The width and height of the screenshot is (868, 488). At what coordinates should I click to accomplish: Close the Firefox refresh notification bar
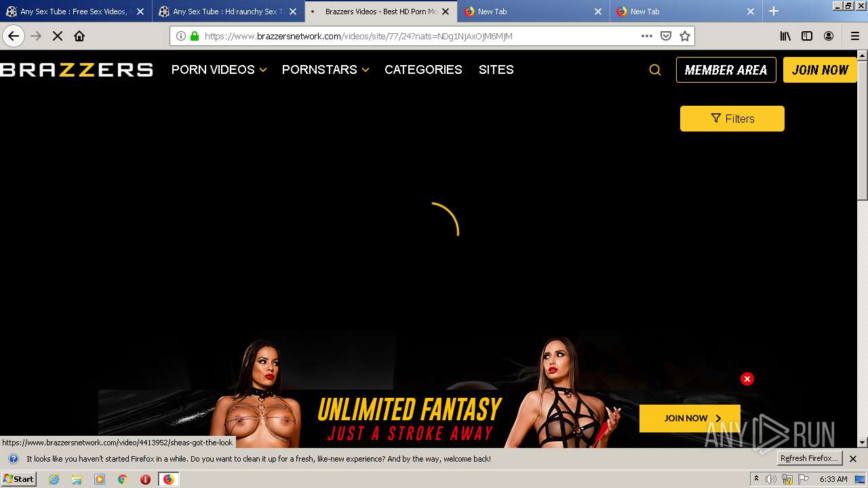[853, 459]
